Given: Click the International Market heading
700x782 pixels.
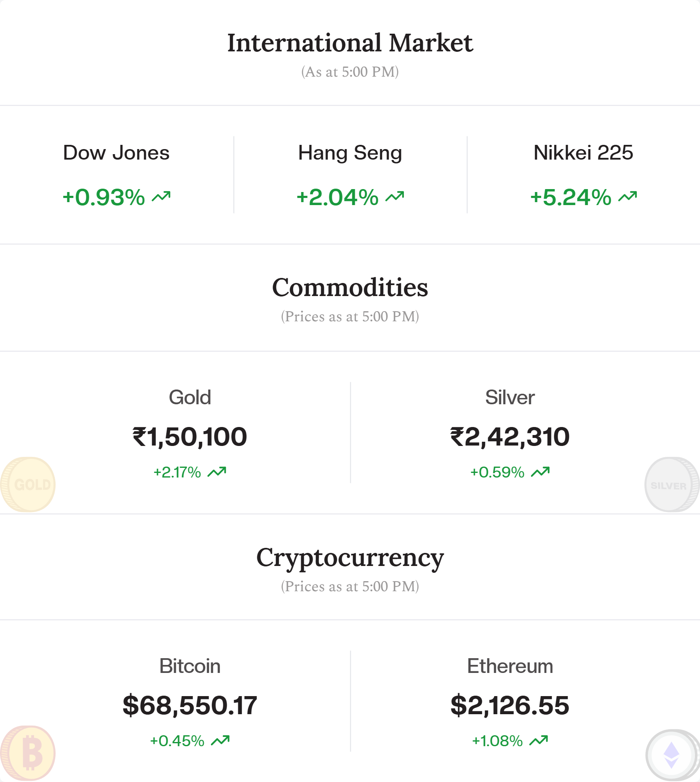Looking at the screenshot, I should 350,43.
